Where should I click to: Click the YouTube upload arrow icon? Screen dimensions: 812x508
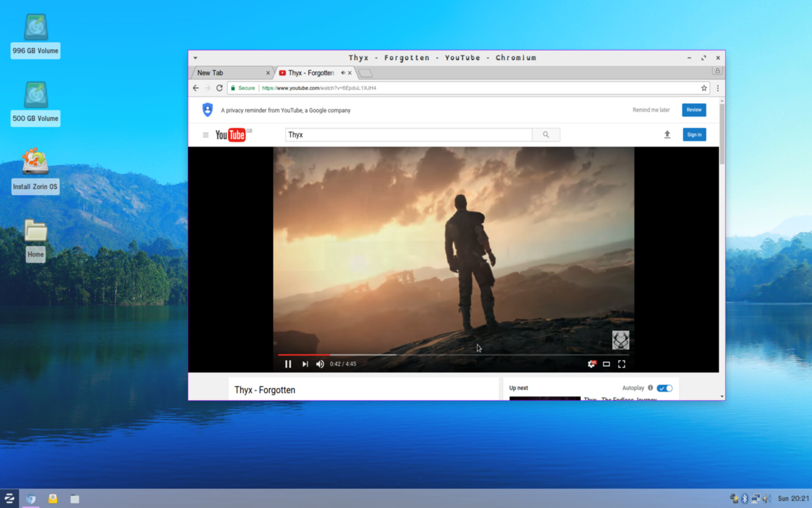coord(667,135)
